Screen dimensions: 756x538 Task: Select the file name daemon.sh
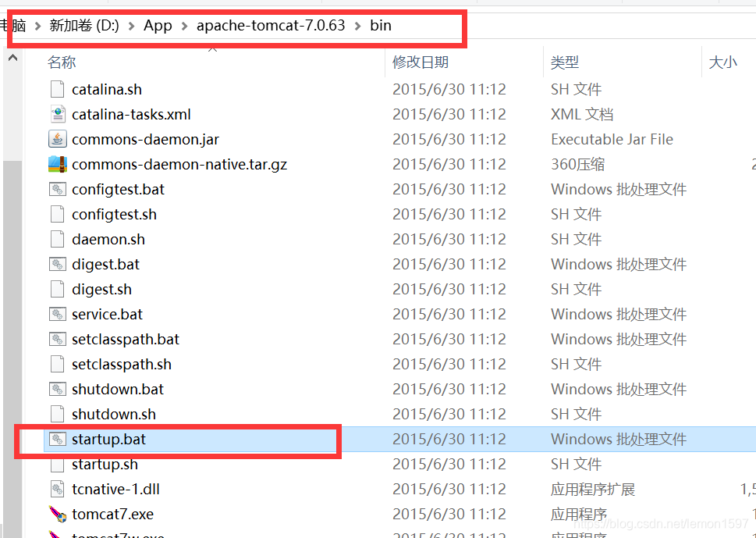point(108,239)
